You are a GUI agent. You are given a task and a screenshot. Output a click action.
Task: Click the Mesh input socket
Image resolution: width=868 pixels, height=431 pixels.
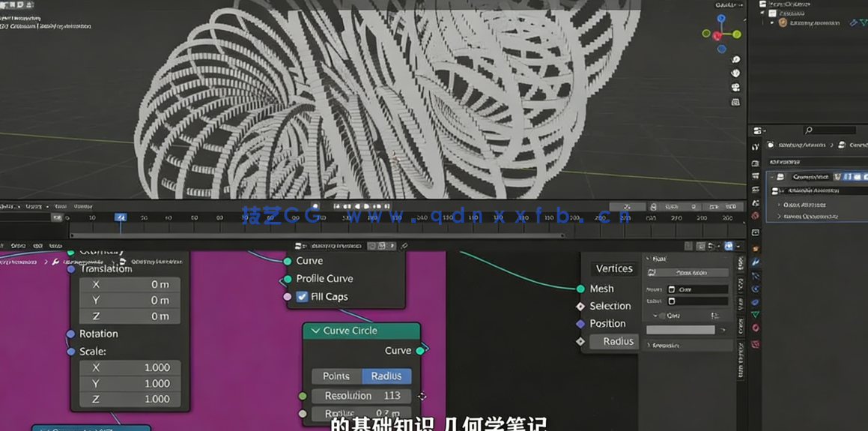click(x=580, y=289)
